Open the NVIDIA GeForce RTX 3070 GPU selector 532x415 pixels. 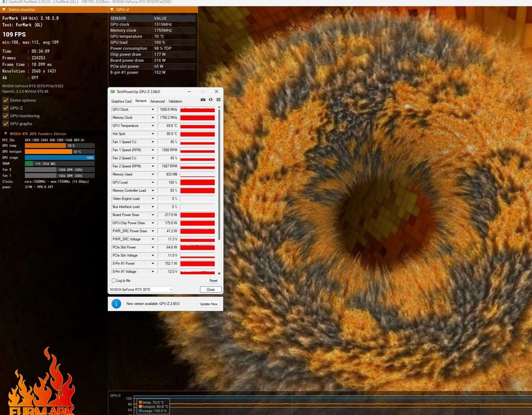[x=141, y=289]
